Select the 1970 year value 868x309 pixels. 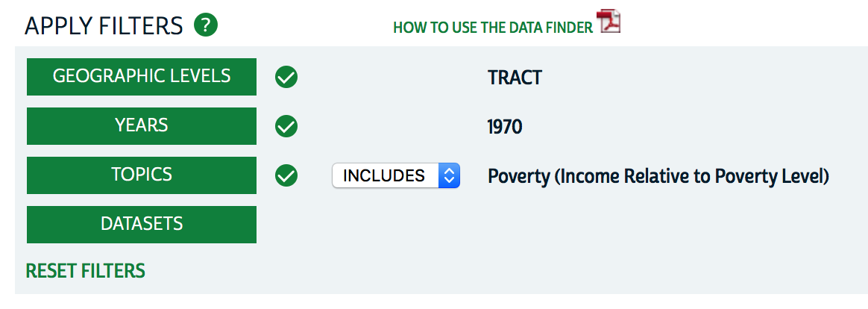[x=505, y=127]
